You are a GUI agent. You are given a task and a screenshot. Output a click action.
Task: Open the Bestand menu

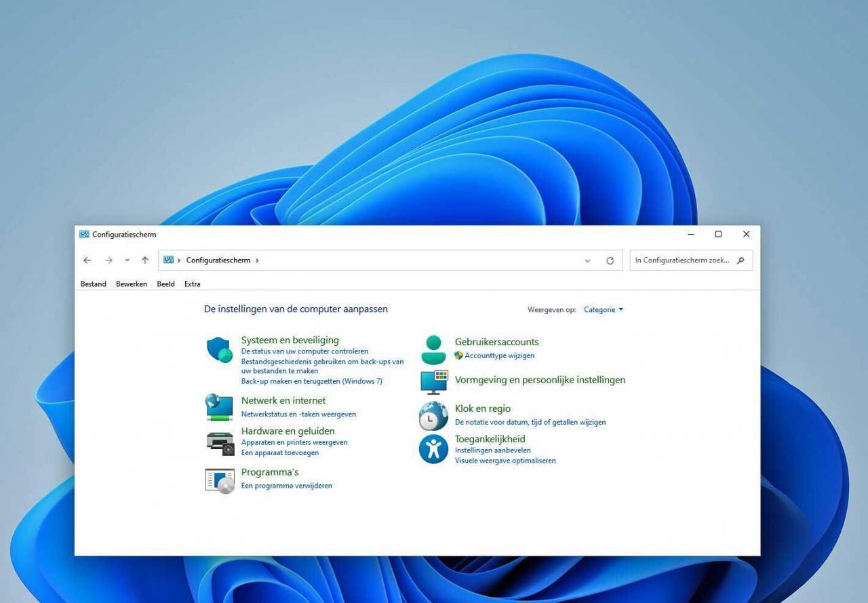point(93,284)
